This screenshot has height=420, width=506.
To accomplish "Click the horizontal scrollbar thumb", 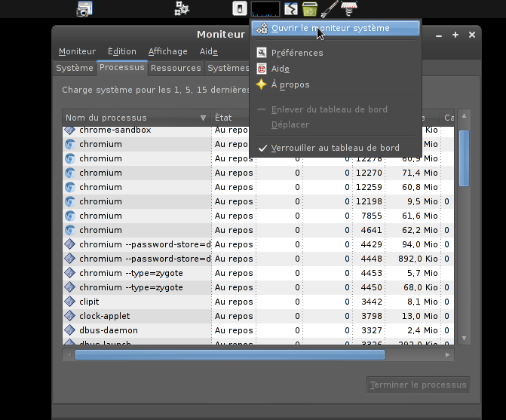I will coord(230,355).
